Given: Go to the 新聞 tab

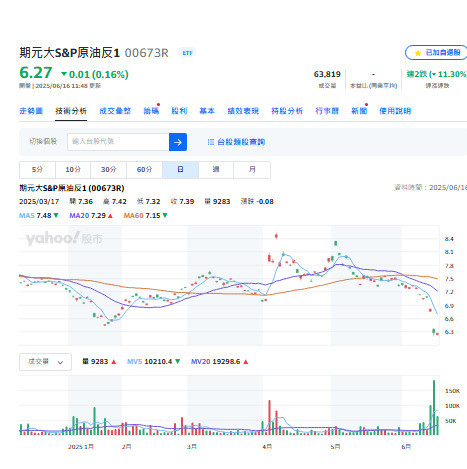Looking at the screenshot, I should (x=359, y=111).
